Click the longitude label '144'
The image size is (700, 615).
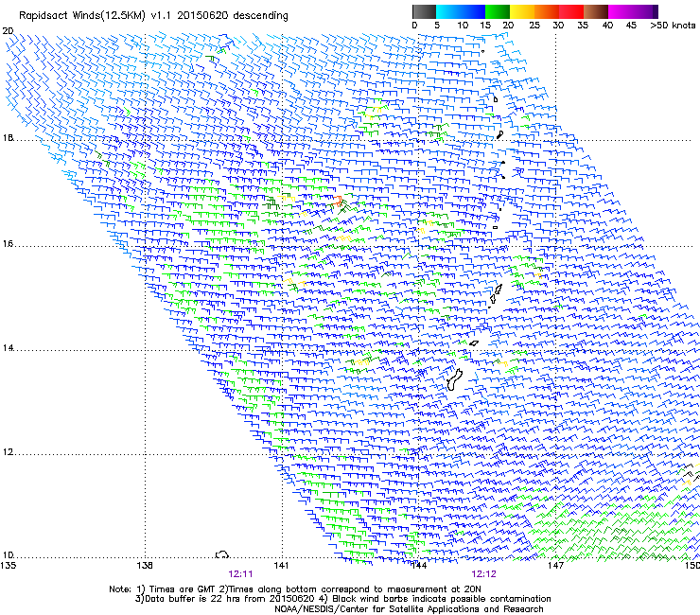(x=418, y=566)
